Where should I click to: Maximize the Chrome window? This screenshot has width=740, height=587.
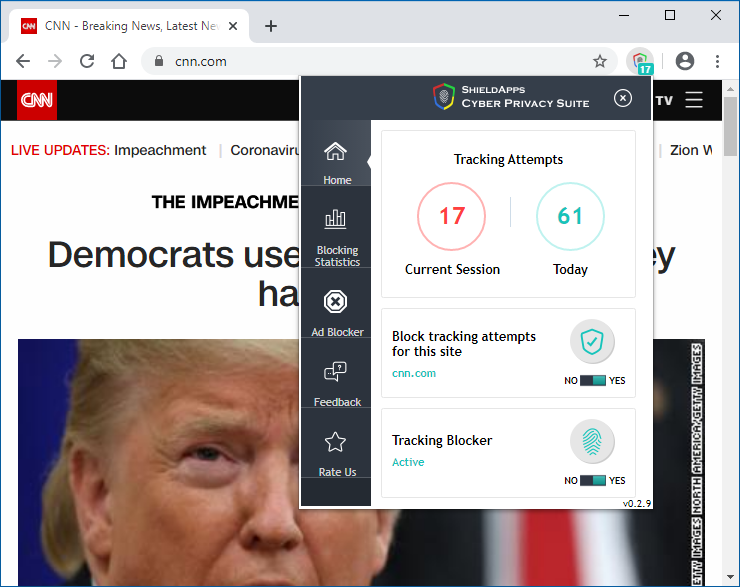(670, 15)
